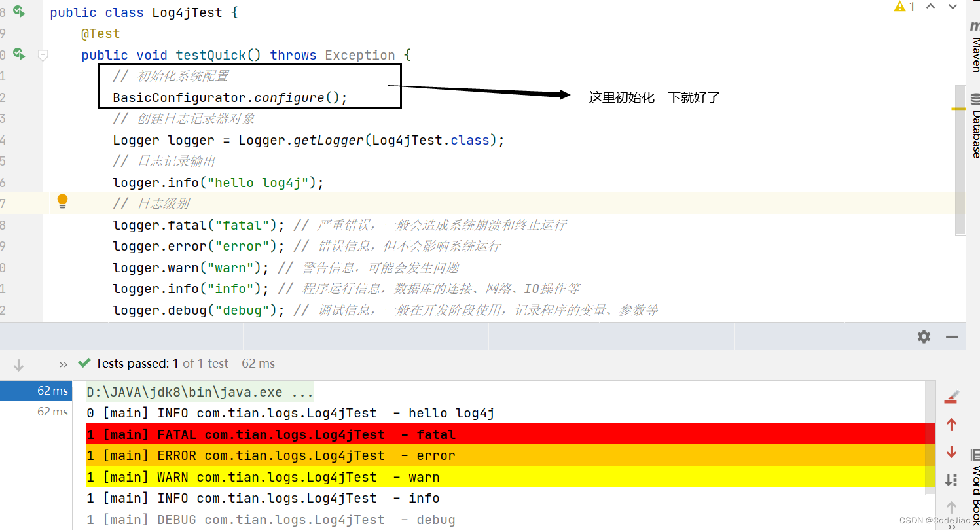Click the logger.debug("debug") statement

[198, 310]
